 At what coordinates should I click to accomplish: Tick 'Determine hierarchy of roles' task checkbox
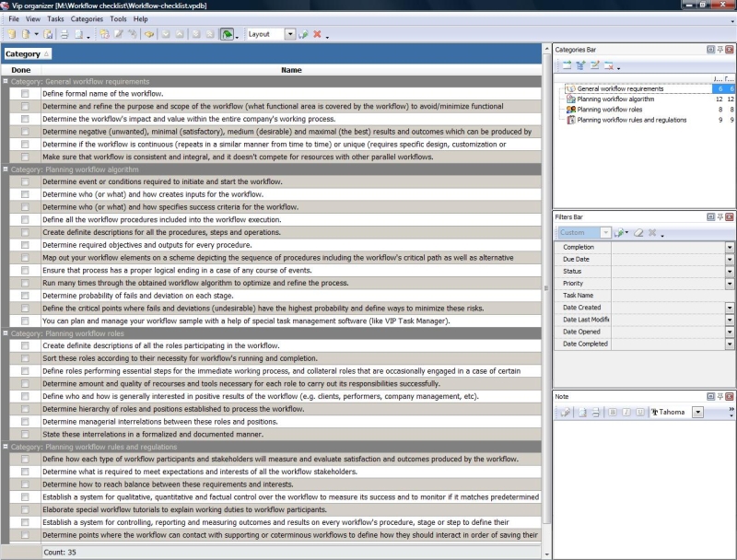(x=25, y=409)
